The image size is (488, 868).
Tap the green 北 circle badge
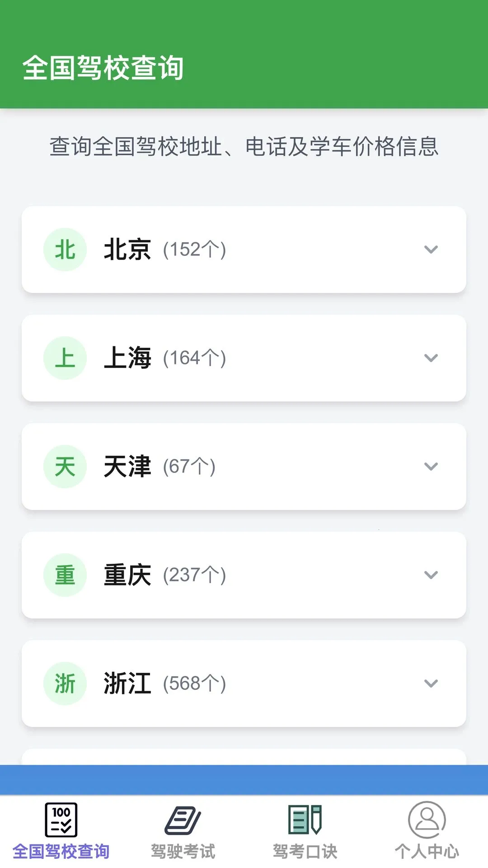pyautogui.click(x=65, y=250)
